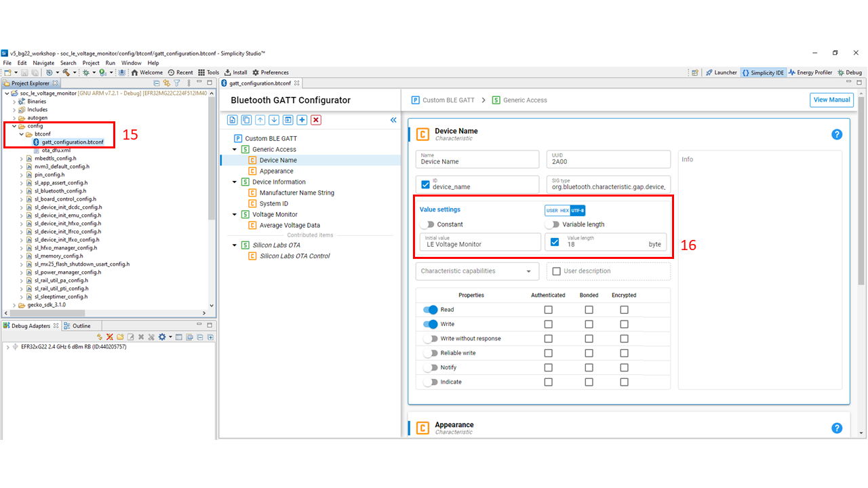This screenshot has height=488, width=868.
Task: Click Link with Editor icon in Project Explorer
Action: tap(166, 83)
